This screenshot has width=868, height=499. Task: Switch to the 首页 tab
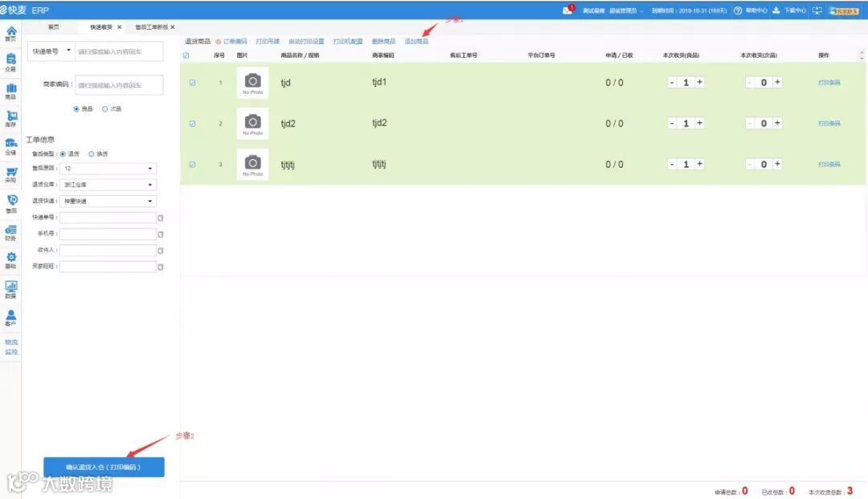pyautogui.click(x=54, y=27)
